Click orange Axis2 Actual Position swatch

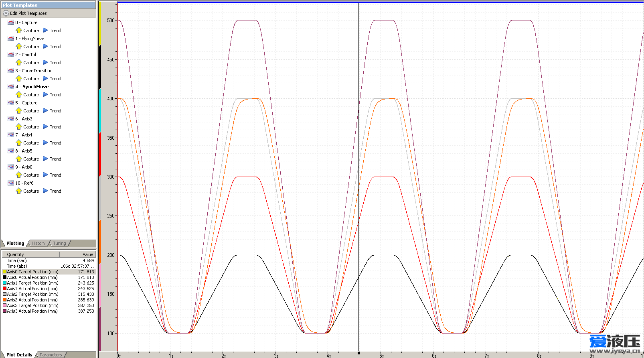pos(5,300)
